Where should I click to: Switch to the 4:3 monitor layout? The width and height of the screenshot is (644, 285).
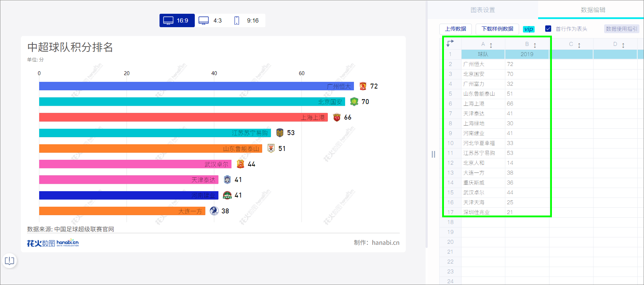pyautogui.click(x=211, y=20)
